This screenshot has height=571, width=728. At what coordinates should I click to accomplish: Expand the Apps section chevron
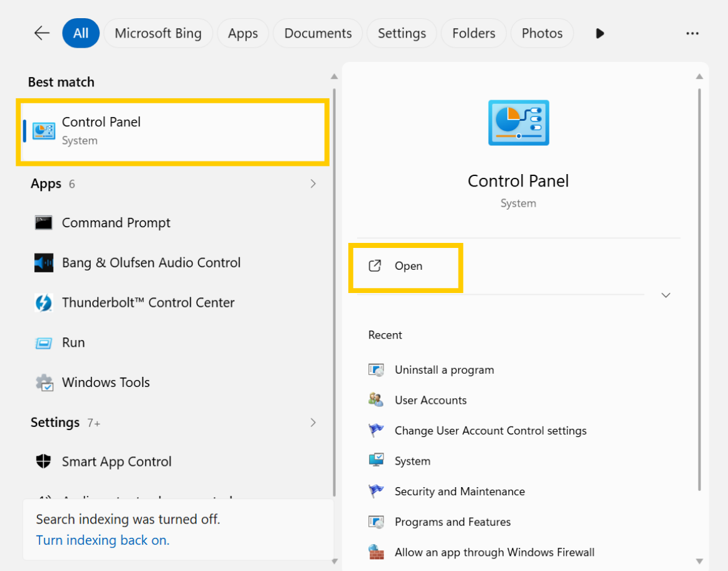pos(313,183)
